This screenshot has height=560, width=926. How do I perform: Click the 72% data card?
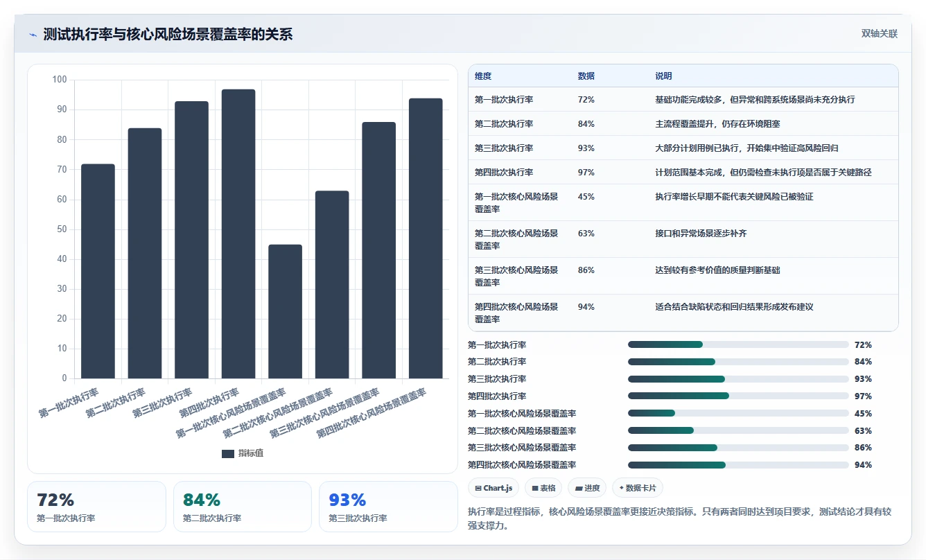(96, 507)
